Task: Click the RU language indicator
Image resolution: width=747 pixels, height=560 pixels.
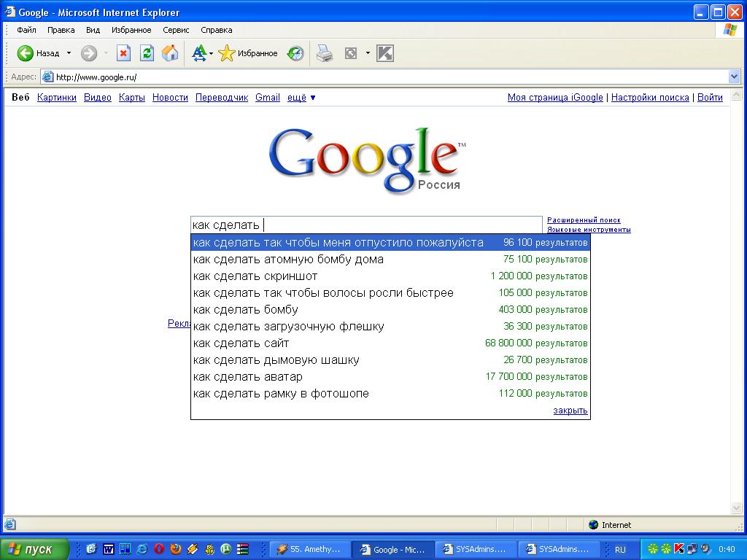Action: [620, 550]
